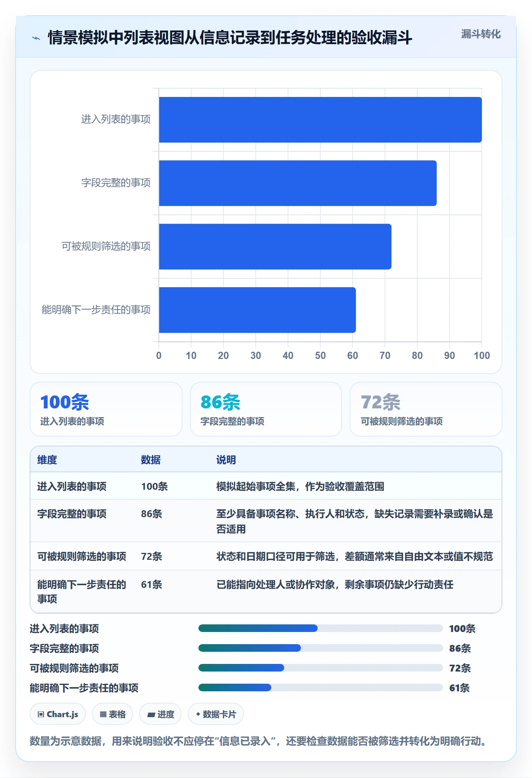This screenshot has width=532, height=778.
Task: Click progress label 能明确下一步责任的事项 beside its bar
Action: (84, 688)
